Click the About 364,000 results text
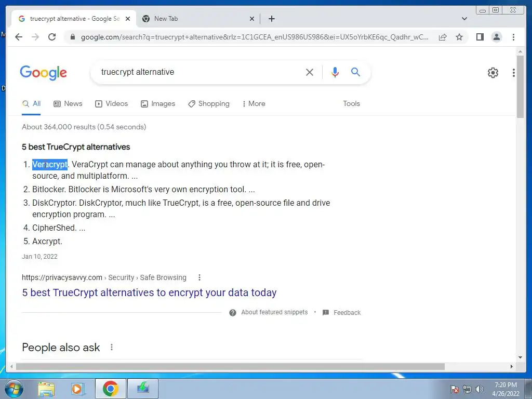This screenshot has width=532, height=399. [84, 127]
